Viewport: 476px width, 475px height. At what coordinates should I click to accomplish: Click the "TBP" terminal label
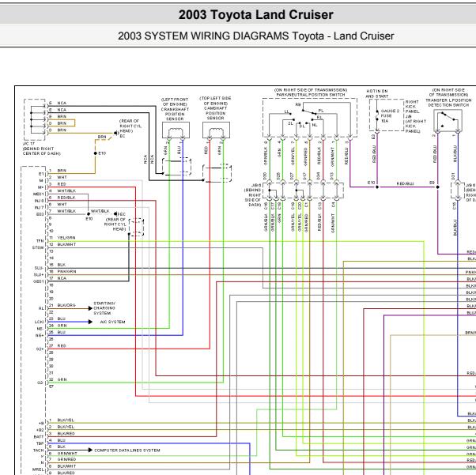click(40, 443)
